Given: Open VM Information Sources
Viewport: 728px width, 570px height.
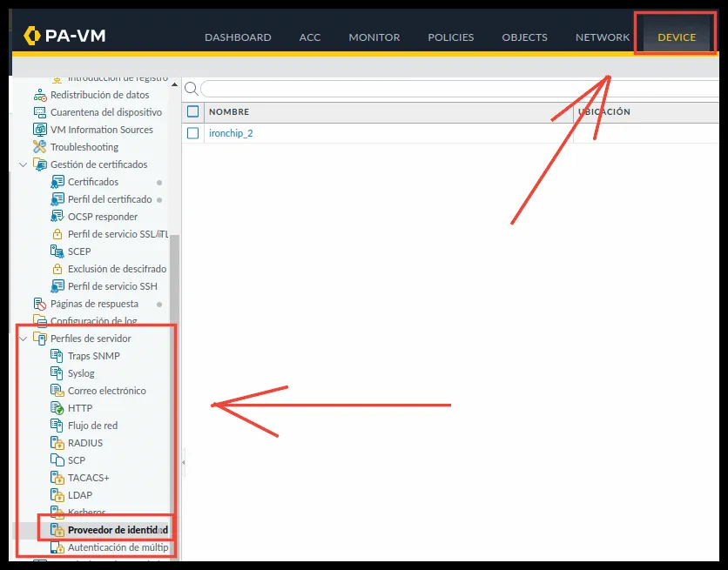Looking at the screenshot, I should tap(102, 130).
